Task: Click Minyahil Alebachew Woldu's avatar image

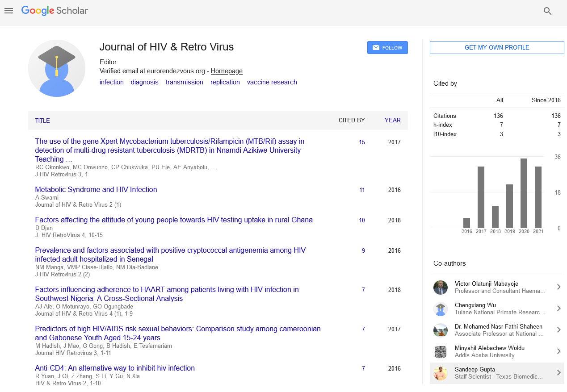Action: click(x=441, y=352)
